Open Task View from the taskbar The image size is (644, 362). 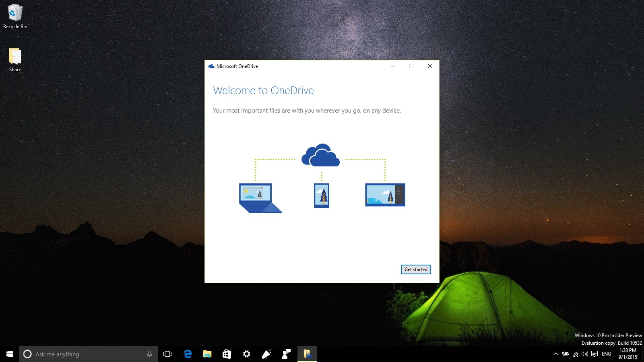click(x=167, y=354)
